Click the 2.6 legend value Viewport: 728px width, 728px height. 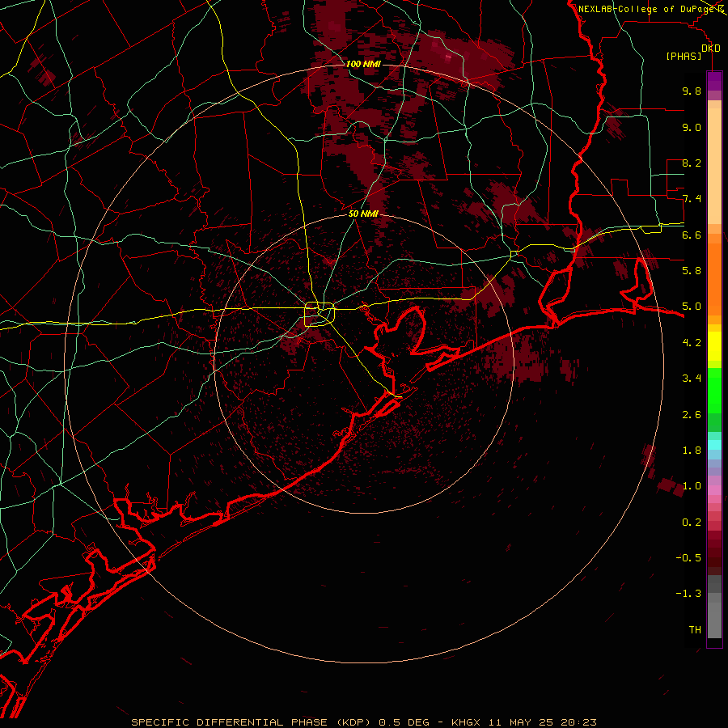[x=692, y=415]
